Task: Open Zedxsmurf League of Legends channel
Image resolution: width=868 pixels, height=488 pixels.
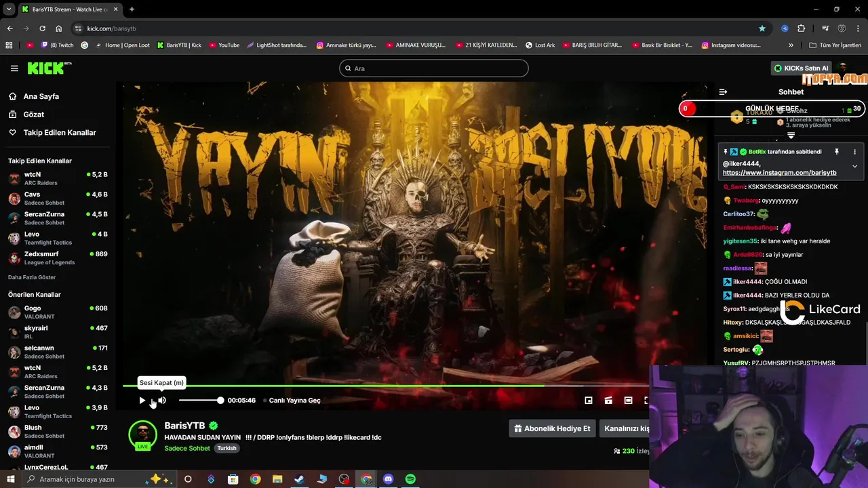Action: click(58, 258)
